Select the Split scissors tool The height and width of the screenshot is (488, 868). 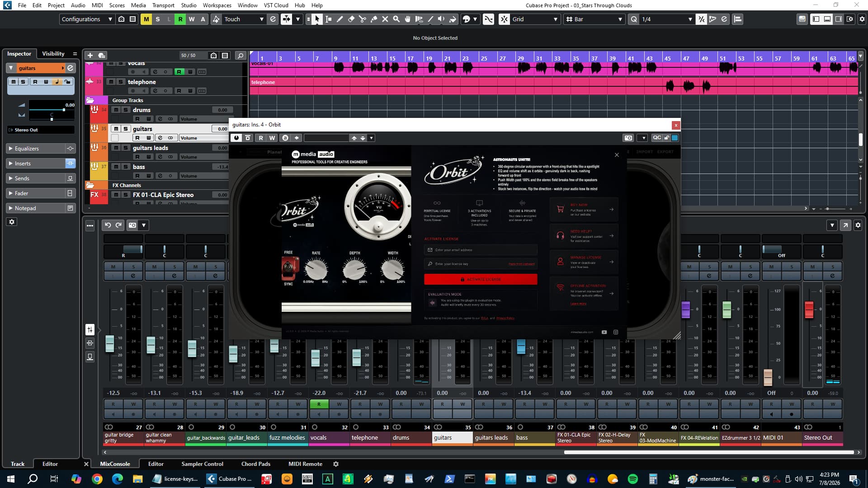point(362,19)
